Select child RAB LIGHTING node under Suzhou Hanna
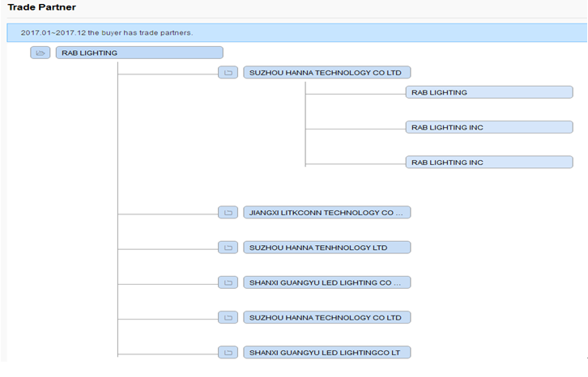 click(x=489, y=92)
